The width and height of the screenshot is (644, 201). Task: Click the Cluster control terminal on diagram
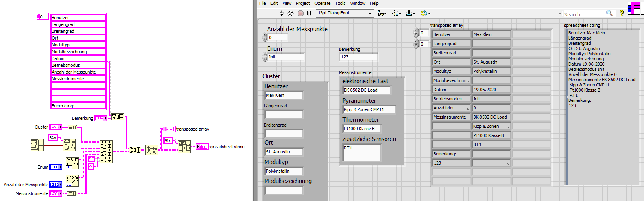[56, 127]
